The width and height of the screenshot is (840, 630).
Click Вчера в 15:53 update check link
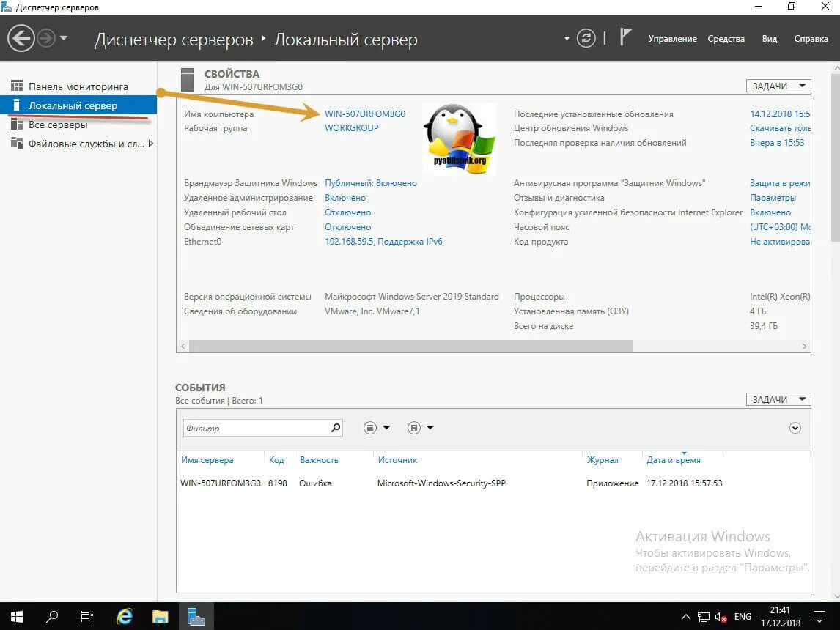[x=777, y=142]
